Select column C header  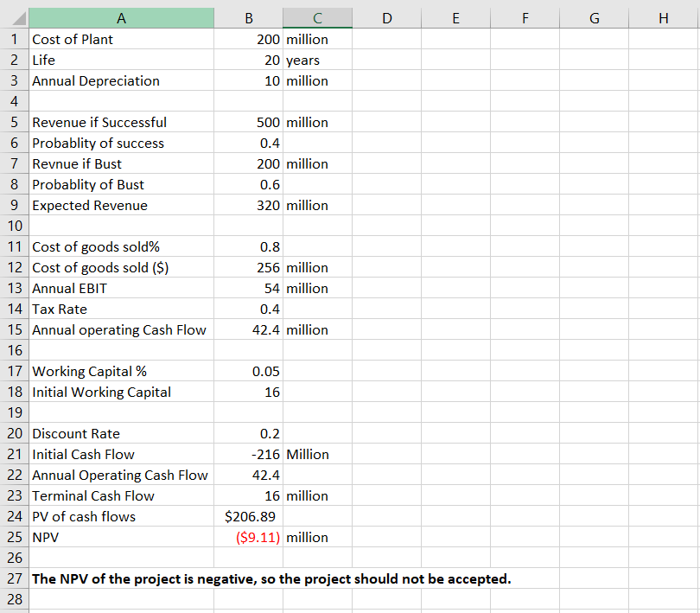coord(317,17)
